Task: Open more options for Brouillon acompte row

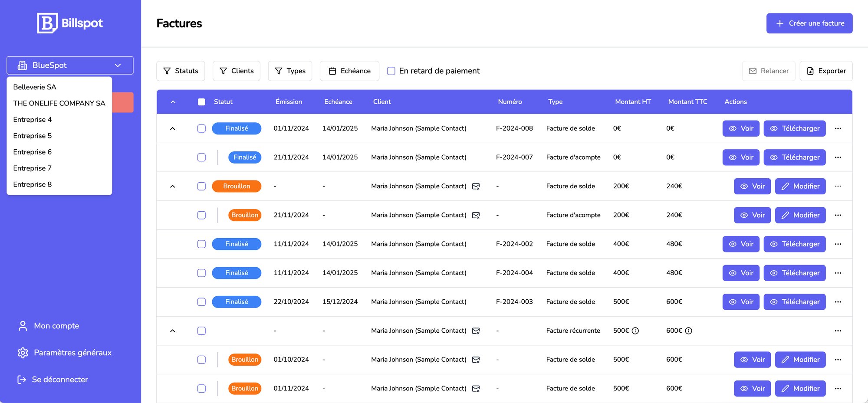Action: (x=838, y=215)
